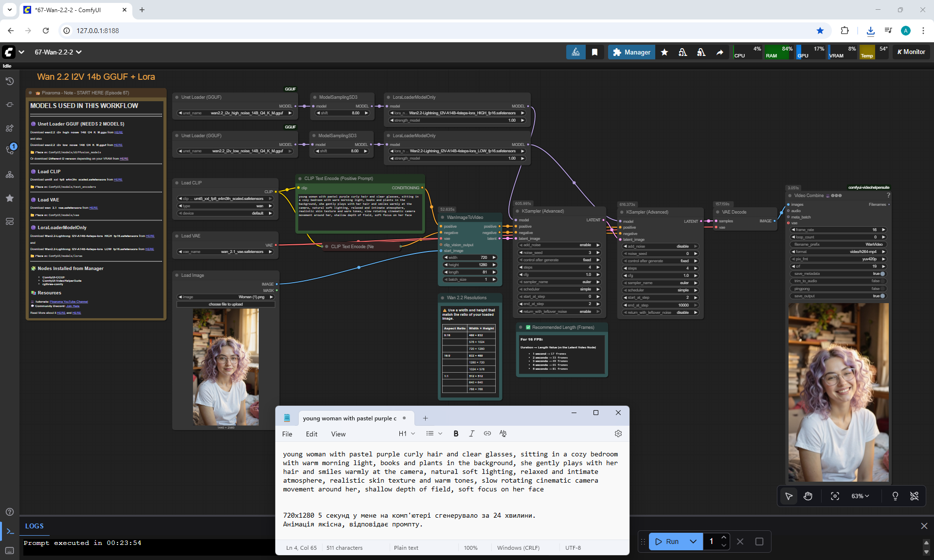
Task: Toggle the bottom panel terminal icon
Action: click(x=10, y=531)
